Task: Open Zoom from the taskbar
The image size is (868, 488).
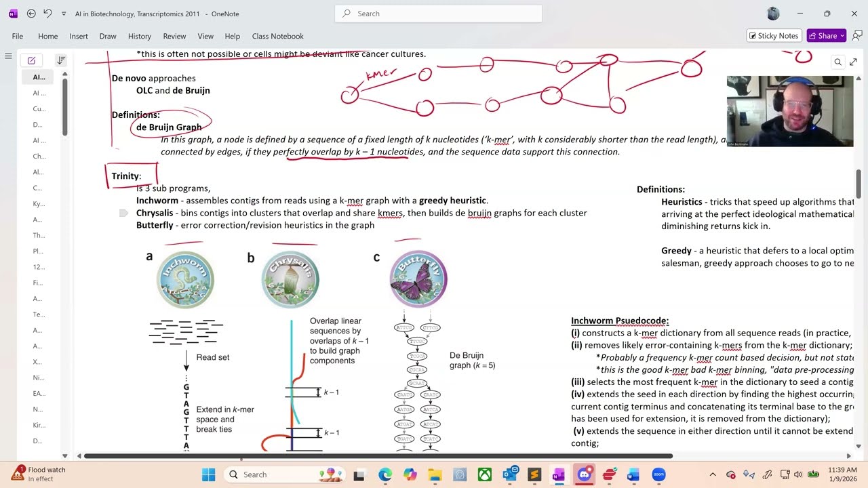Action: 659,474
